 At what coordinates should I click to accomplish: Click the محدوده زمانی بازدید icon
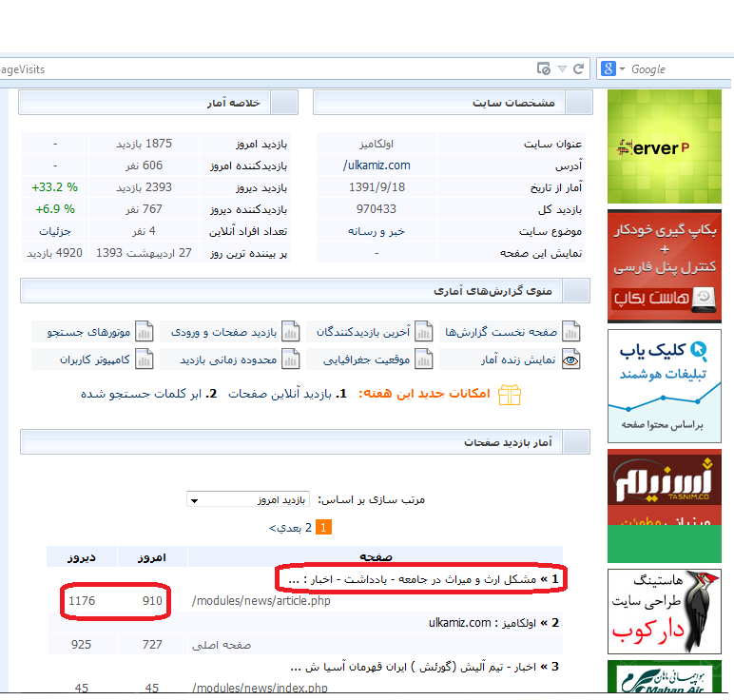[290, 360]
